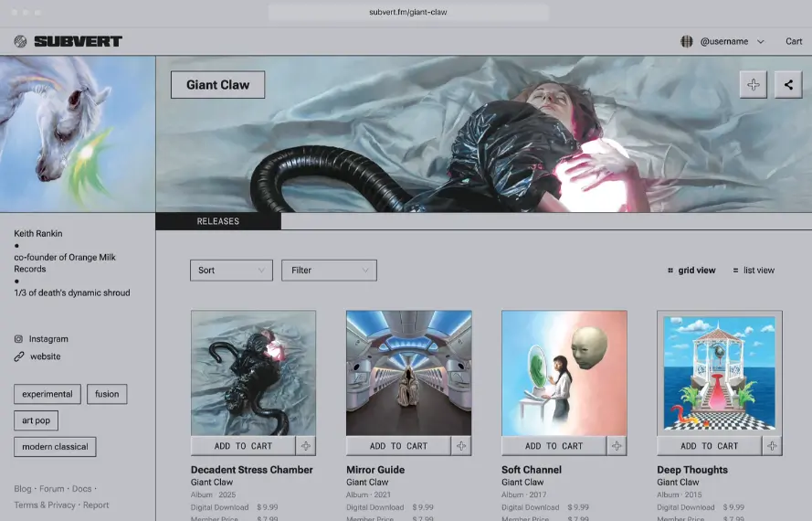812x521 pixels.
Task: Click the 'Album · 2015' text
Action: 680,494
